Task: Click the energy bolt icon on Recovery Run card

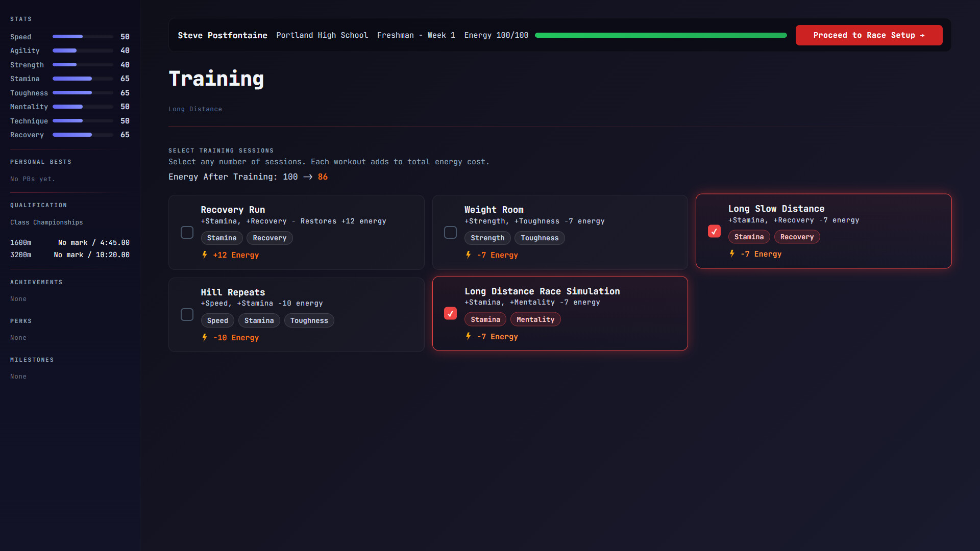Action: click(204, 255)
